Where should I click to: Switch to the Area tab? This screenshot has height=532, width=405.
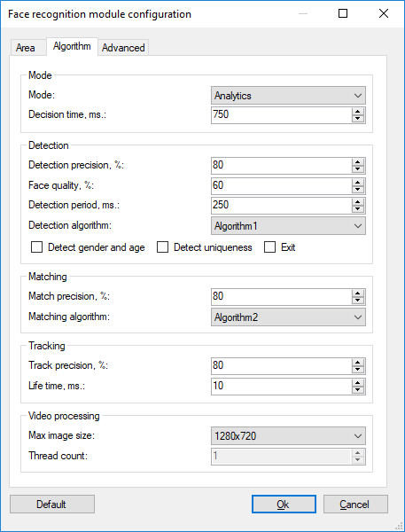(x=26, y=48)
